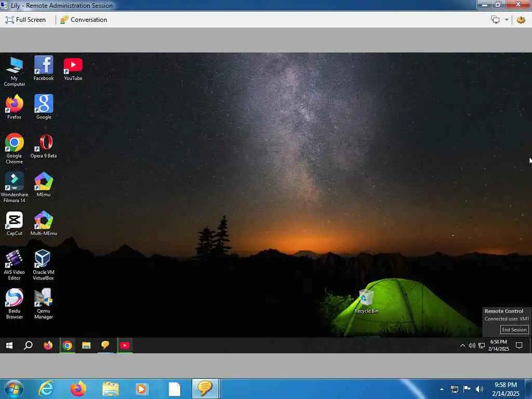Expand remote system tray hidden icons
The image size is (532, 399).
[462, 345]
